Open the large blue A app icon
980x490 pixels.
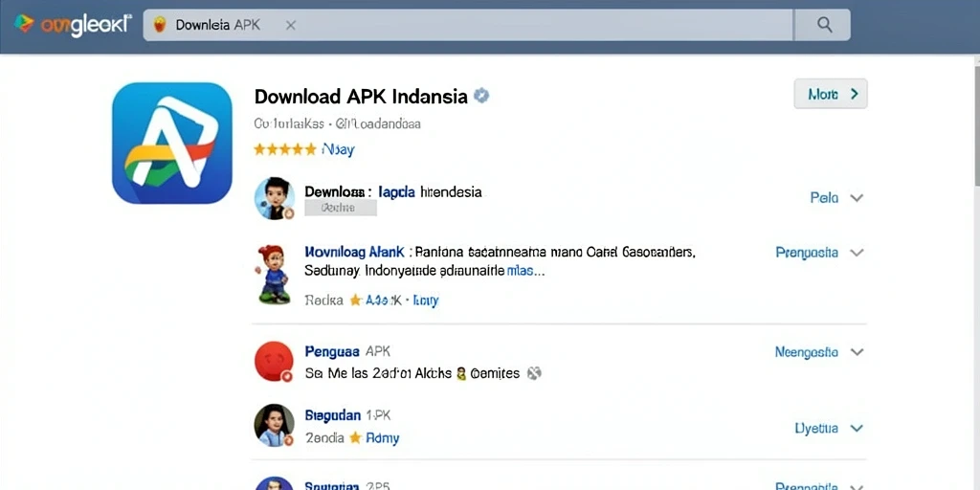172,144
